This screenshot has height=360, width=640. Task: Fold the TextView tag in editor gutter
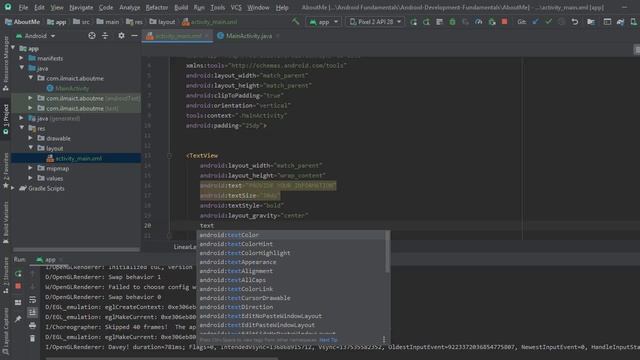coord(169,156)
